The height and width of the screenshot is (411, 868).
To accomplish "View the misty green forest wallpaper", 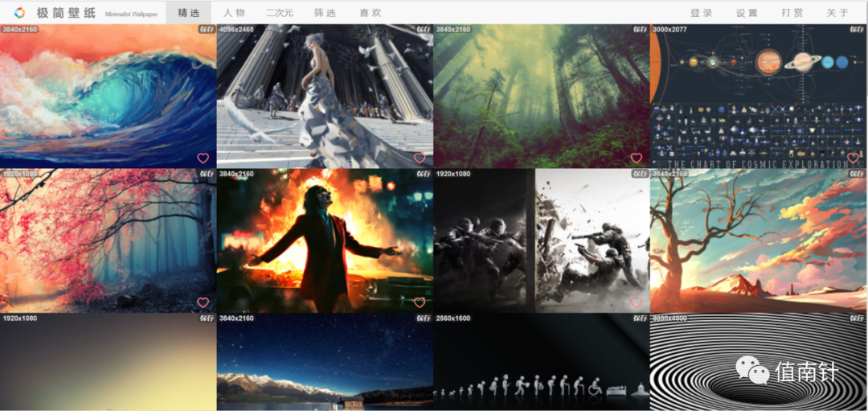I will tap(542, 96).
